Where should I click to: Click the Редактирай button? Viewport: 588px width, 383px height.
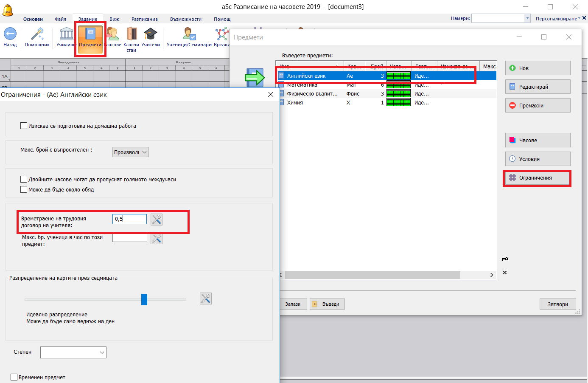pos(538,87)
